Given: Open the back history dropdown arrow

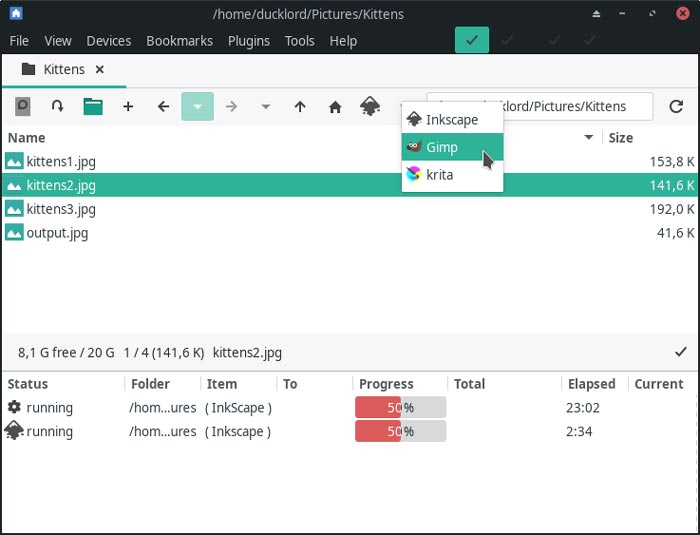Looking at the screenshot, I should tap(197, 106).
